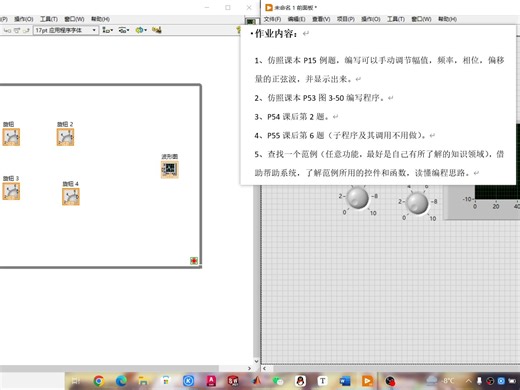Select the 旋钮 knob terminal in block diagram

coord(11,137)
